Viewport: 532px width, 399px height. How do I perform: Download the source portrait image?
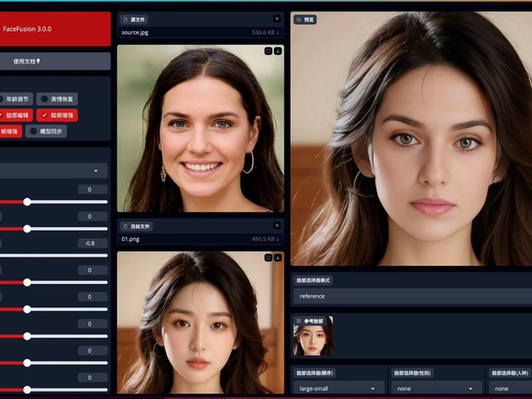point(277,51)
